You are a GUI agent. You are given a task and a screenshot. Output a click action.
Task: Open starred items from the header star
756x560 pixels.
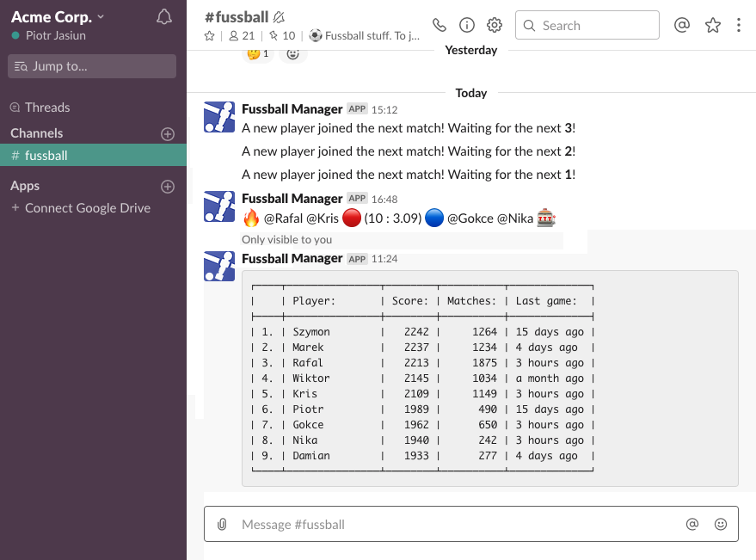click(713, 25)
